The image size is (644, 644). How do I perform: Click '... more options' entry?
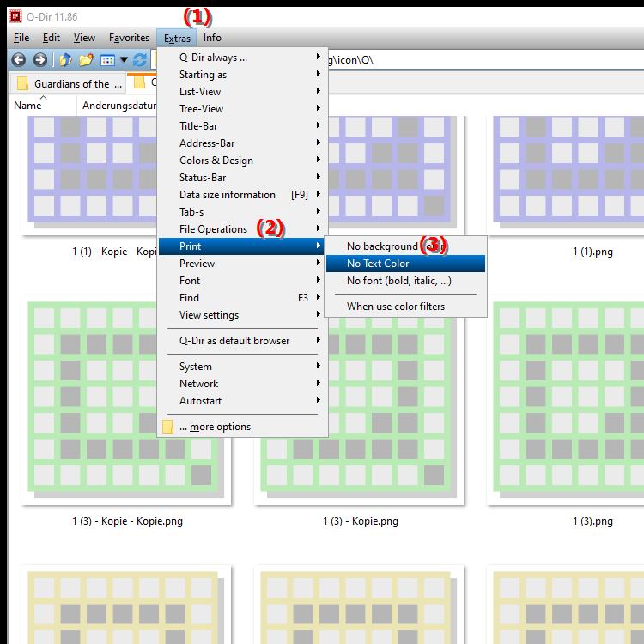click(242, 427)
